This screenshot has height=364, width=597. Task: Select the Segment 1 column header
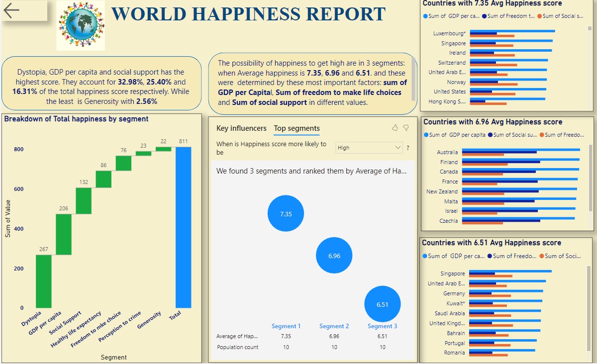tap(286, 326)
